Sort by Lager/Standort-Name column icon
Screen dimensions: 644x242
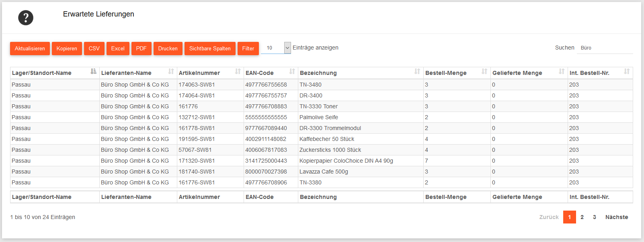click(93, 72)
